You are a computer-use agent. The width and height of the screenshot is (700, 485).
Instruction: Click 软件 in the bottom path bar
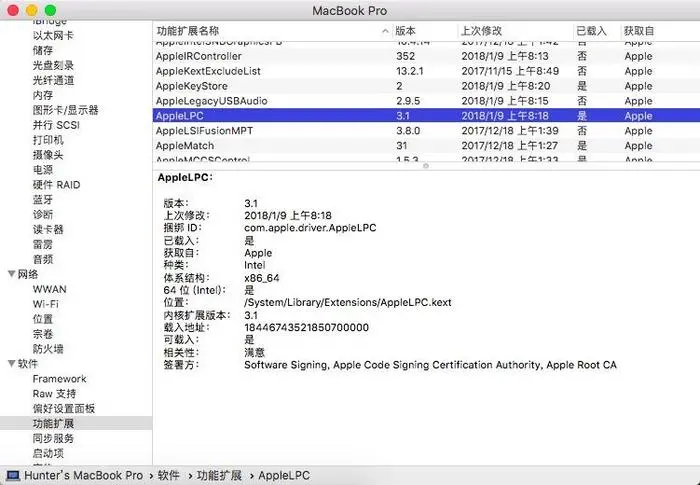(x=169, y=475)
